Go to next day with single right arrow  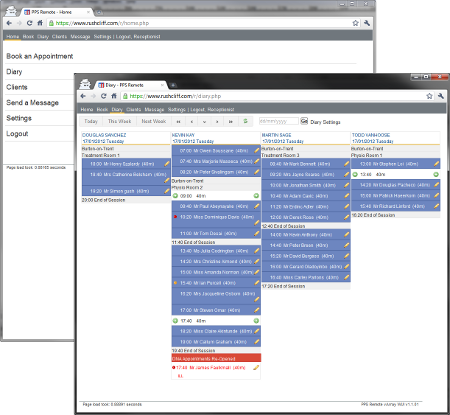tap(217, 122)
